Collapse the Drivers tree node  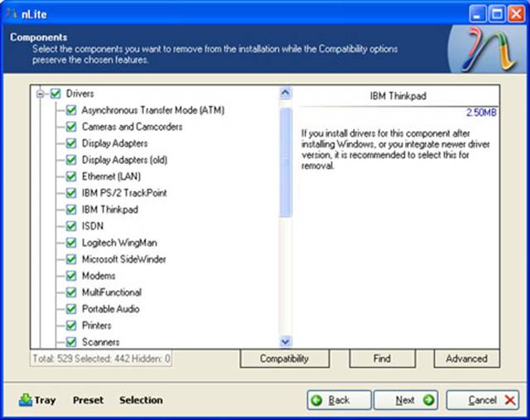(x=40, y=94)
